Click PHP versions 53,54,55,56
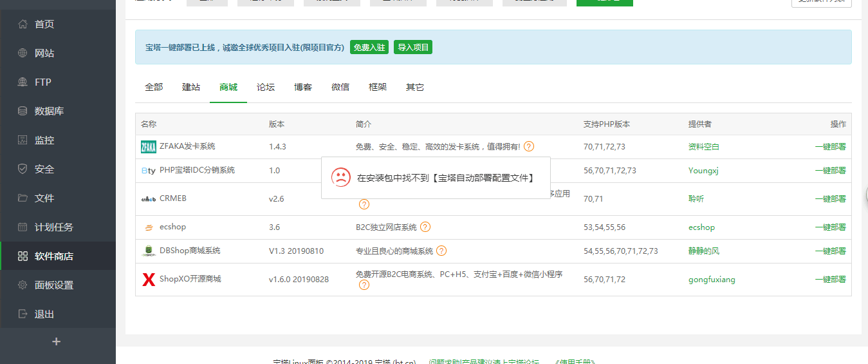 pyautogui.click(x=604, y=227)
